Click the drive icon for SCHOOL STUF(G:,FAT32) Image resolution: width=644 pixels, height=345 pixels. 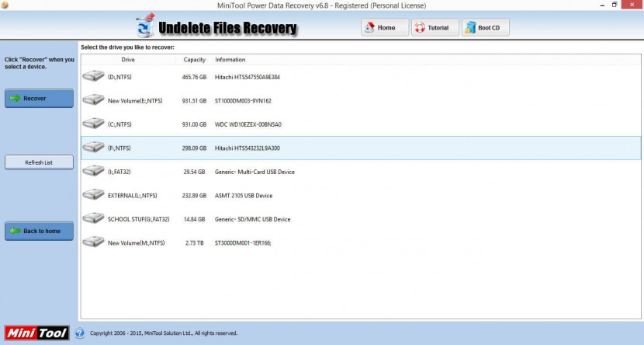tap(93, 218)
